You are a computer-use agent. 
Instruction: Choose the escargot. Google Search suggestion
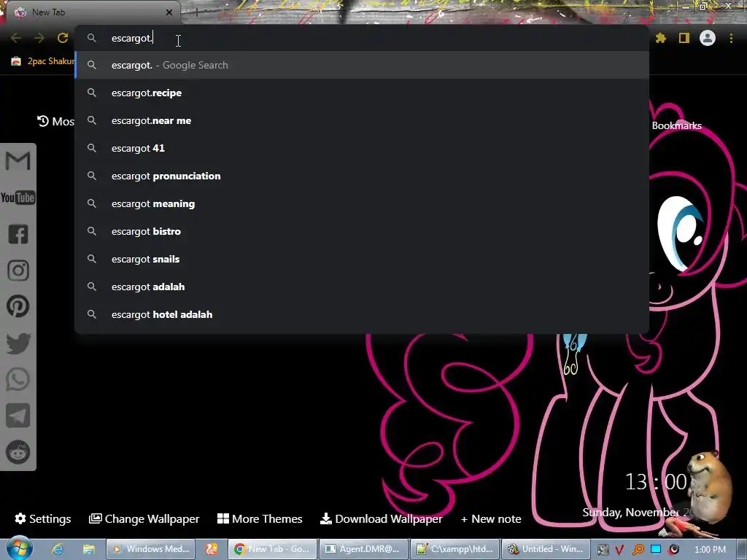362,65
